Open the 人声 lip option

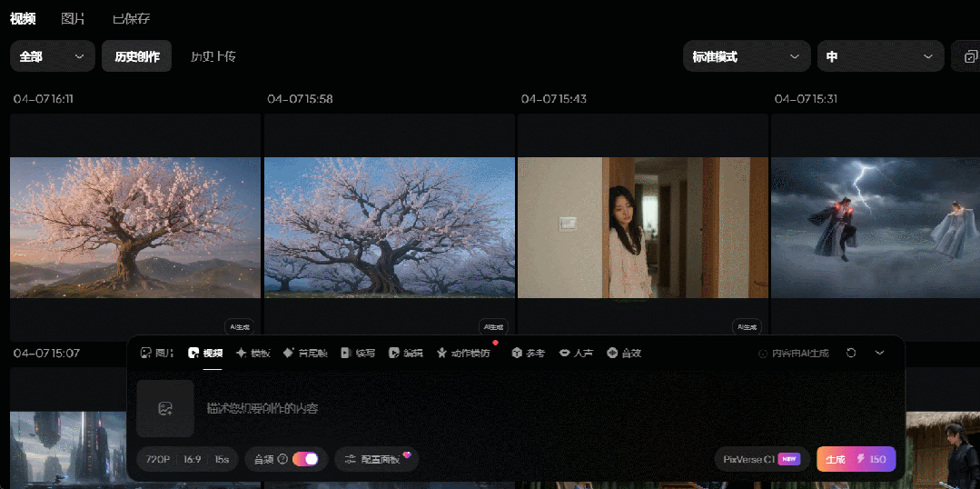click(x=576, y=354)
